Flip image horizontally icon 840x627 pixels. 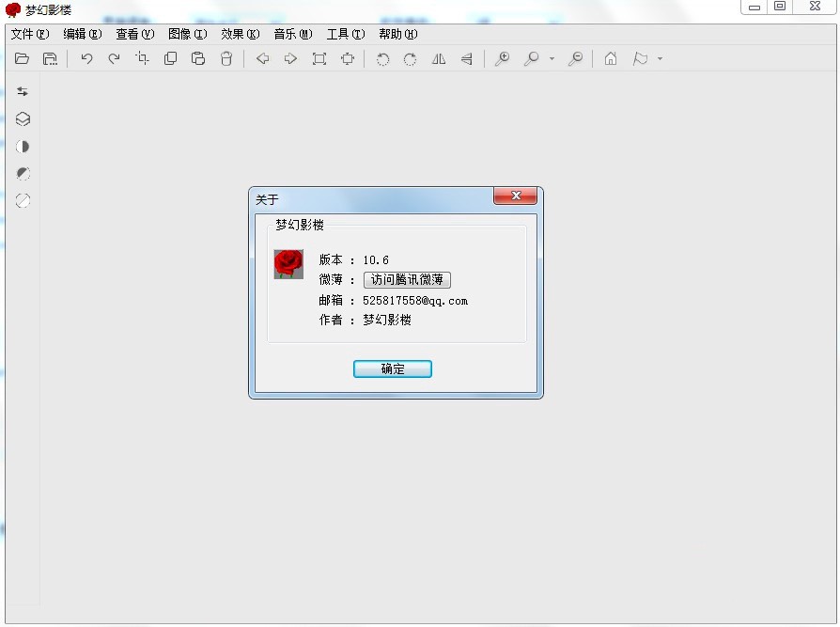[x=439, y=58]
